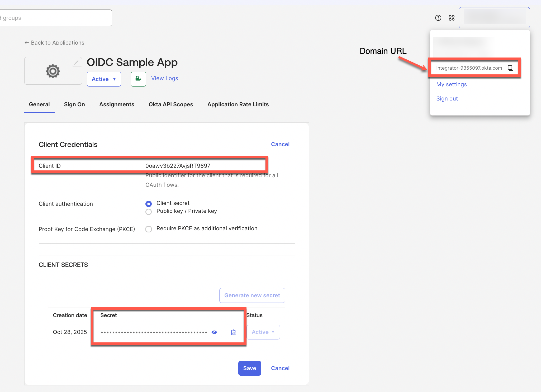This screenshot has height=392, width=541.
Task: Open the Okta API Scopes tab
Action: click(x=171, y=104)
